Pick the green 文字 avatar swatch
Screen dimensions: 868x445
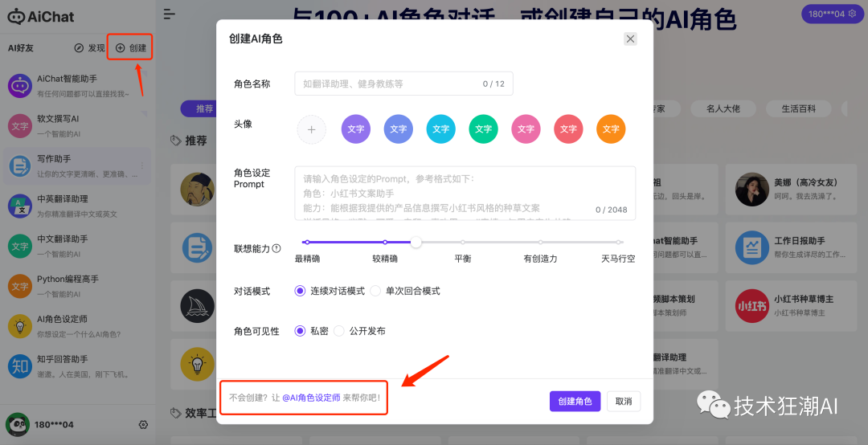coord(483,129)
